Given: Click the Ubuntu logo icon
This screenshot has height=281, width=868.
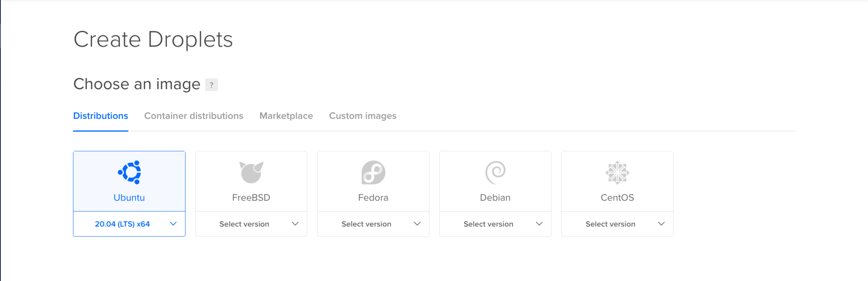Looking at the screenshot, I should 130,172.
